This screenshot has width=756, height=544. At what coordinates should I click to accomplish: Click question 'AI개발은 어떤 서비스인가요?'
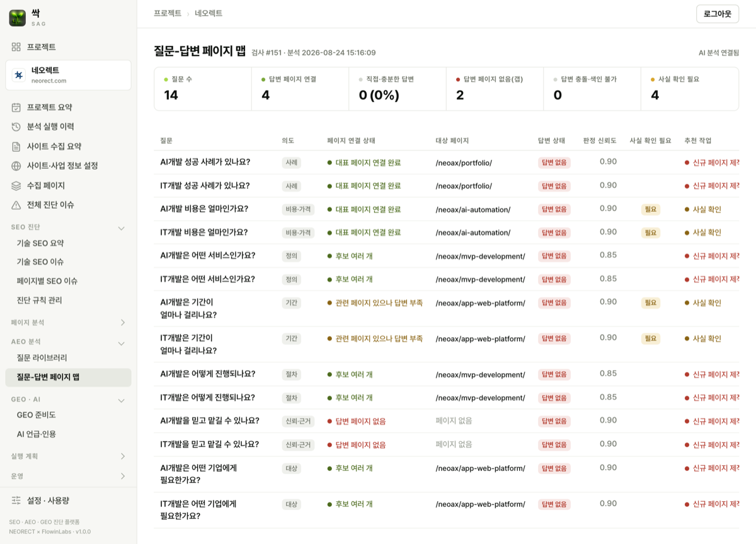tap(208, 255)
